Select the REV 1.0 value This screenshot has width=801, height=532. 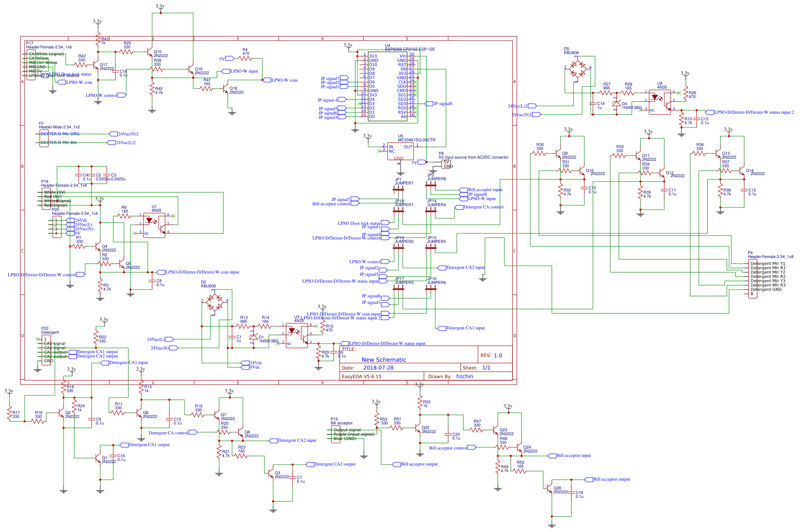[x=498, y=356]
